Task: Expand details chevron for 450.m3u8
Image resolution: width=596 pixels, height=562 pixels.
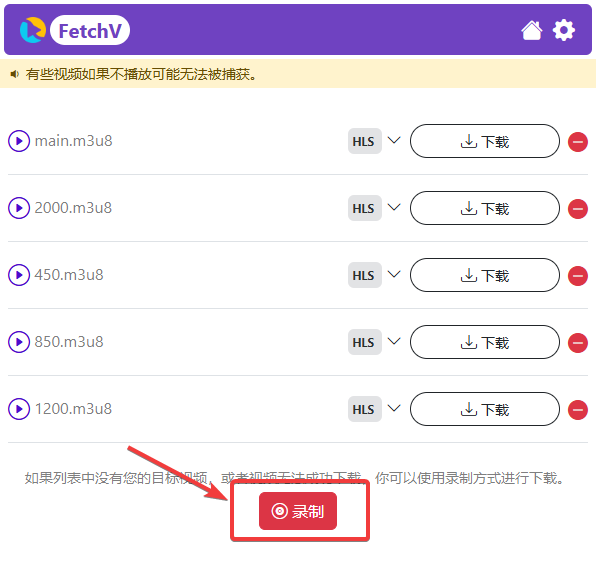Action: tap(394, 274)
